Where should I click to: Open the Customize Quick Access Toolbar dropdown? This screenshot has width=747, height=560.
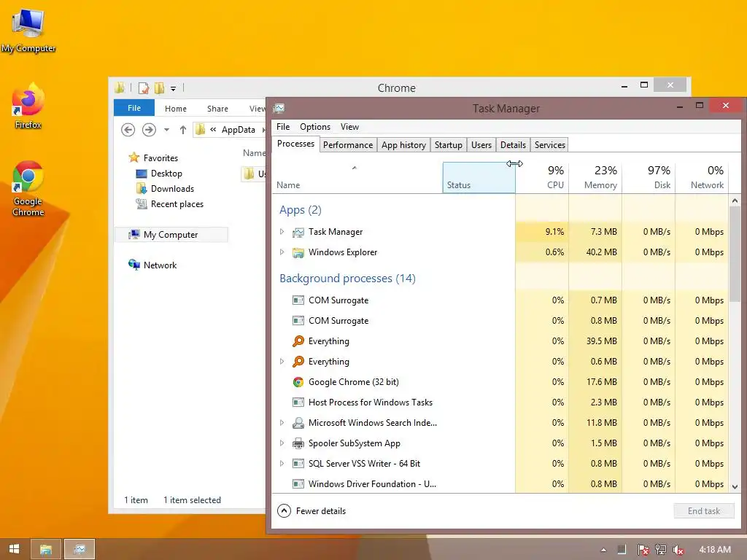tap(174, 88)
